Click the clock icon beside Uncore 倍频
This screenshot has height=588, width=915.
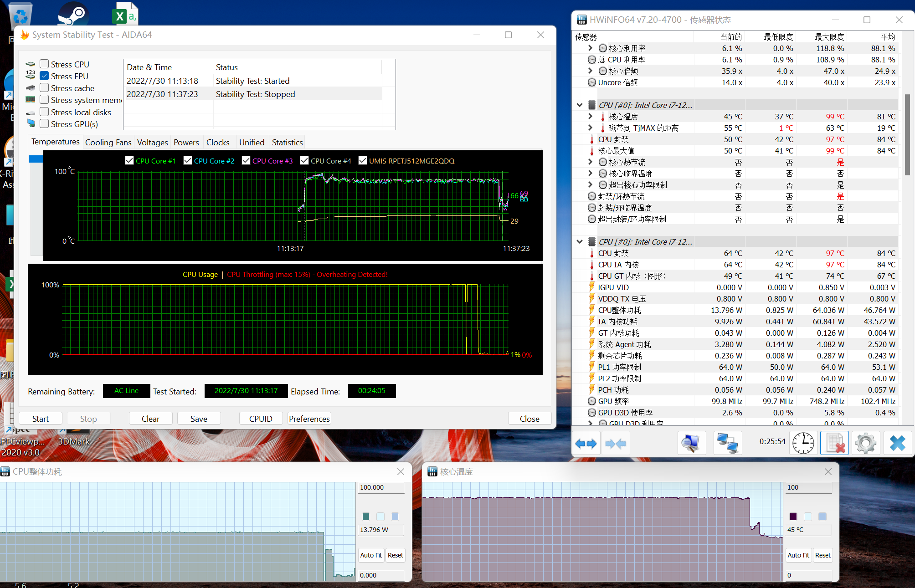click(591, 82)
